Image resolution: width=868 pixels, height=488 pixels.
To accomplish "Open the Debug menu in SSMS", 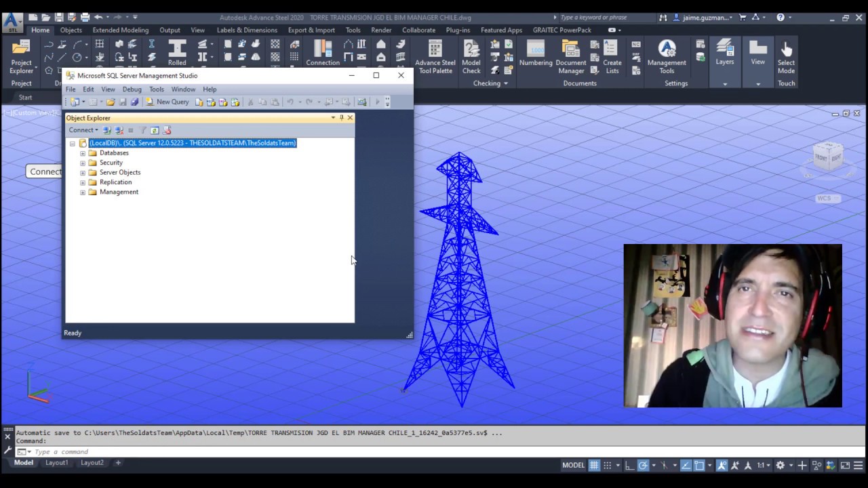I will click(132, 89).
